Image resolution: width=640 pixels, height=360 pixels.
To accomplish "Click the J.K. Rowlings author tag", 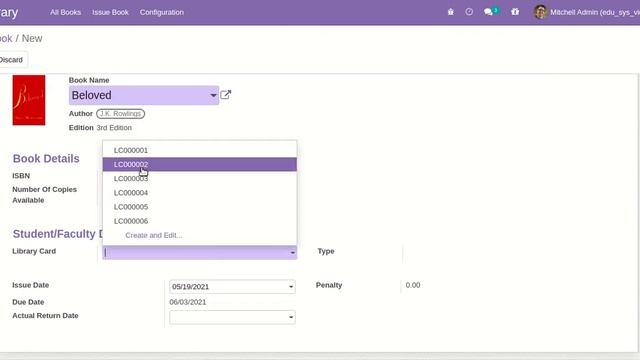I will 120,113.
